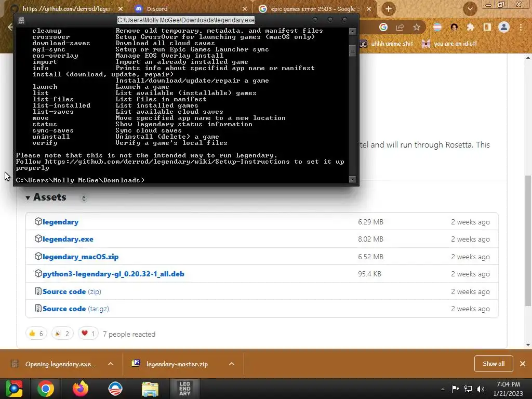532x399 pixels.
Task: Open the clock showing 7:04 PM
Action: 508,389
